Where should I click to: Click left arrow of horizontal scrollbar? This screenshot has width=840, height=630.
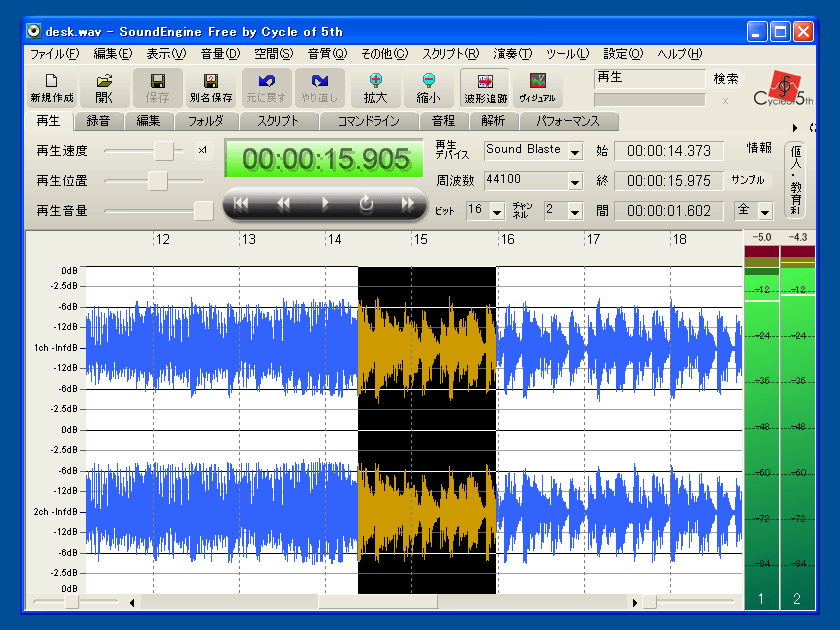pyautogui.click(x=132, y=603)
